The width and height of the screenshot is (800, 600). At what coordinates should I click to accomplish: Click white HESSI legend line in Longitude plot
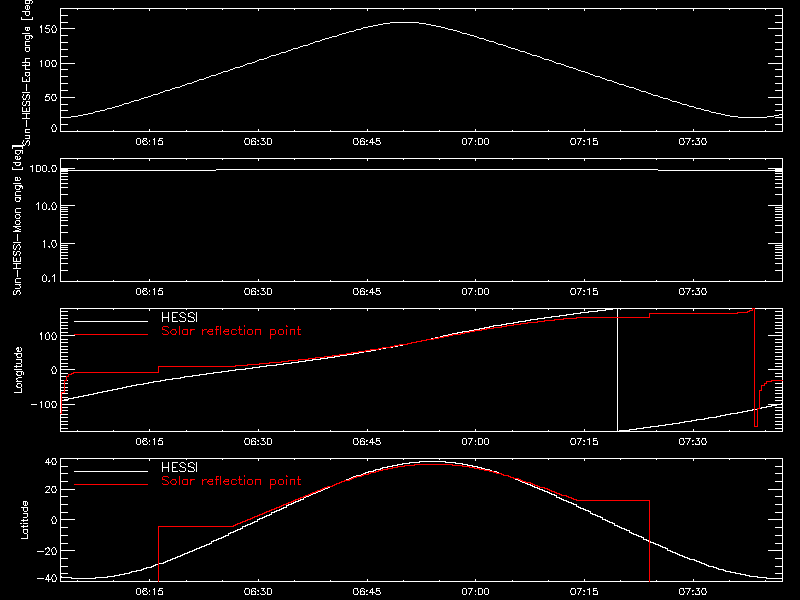pos(111,321)
